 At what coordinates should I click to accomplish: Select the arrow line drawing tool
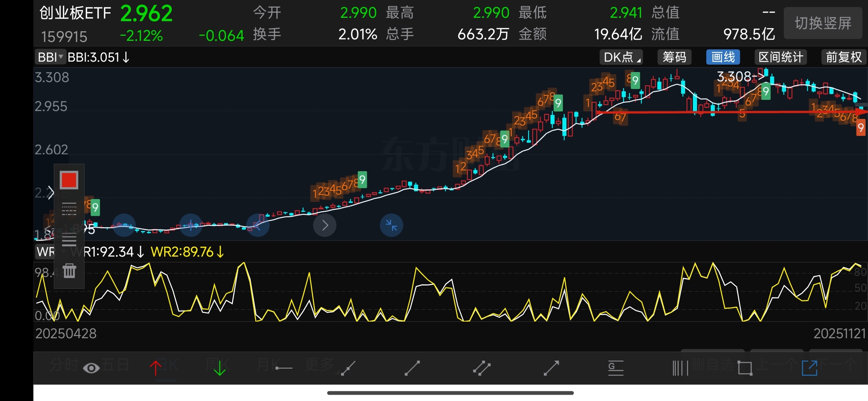pos(551,368)
